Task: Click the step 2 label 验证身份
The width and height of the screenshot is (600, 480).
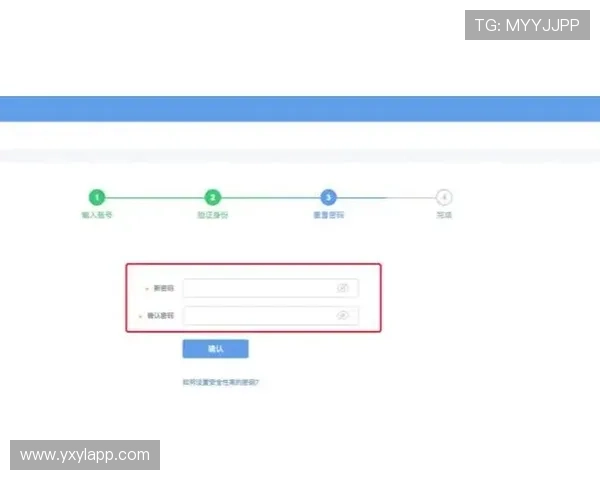Action: (213, 215)
